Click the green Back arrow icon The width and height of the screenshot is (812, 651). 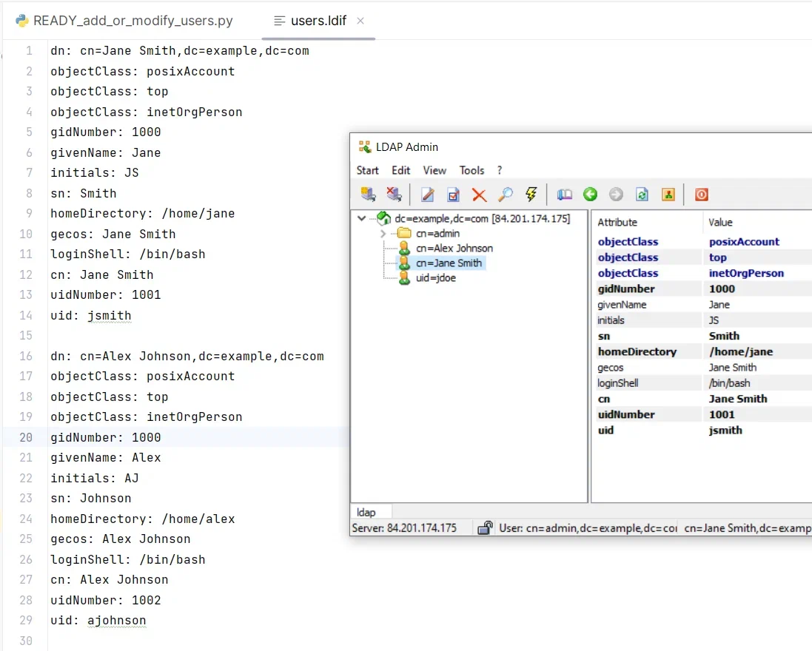pyautogui.click(x=591, y=195)
